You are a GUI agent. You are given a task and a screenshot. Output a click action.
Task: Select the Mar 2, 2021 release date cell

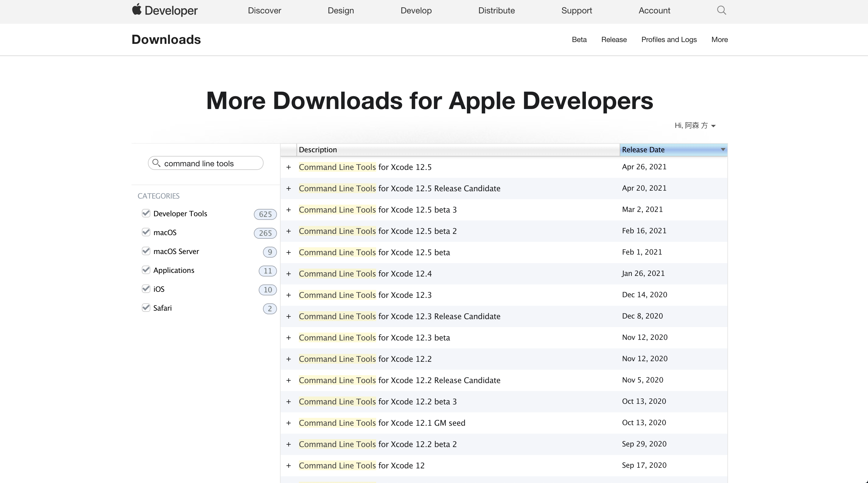pyautogui.click(x=642, y=209)
